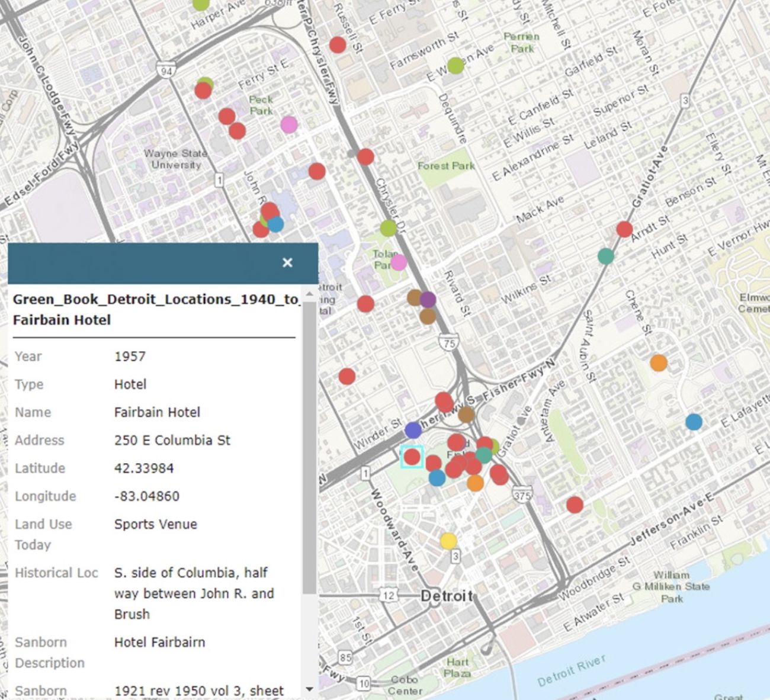Click the red marker near Jefferson Ave E

[575, 505]
